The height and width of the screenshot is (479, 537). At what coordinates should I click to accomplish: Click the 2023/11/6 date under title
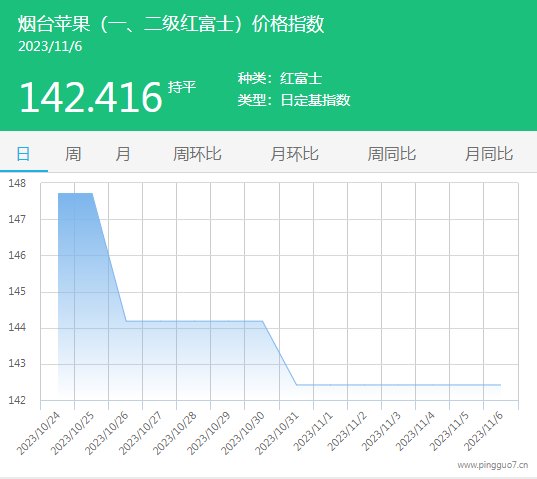pos(50,47)
